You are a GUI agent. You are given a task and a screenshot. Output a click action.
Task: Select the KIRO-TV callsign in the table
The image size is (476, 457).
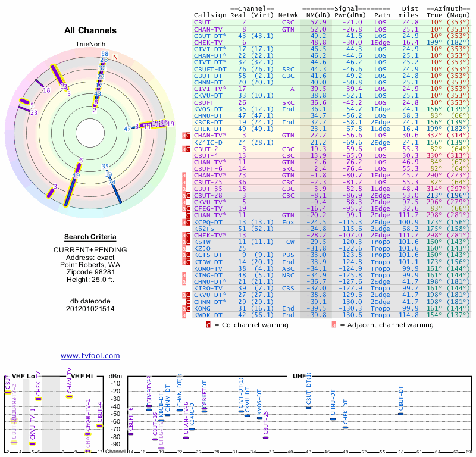click(x=208, y=289)
